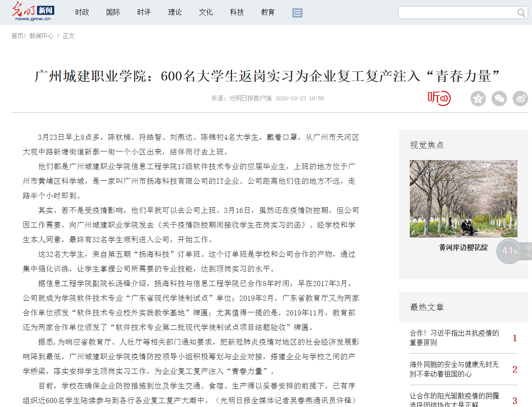Click the Guangming News logo

click(33, 12)
